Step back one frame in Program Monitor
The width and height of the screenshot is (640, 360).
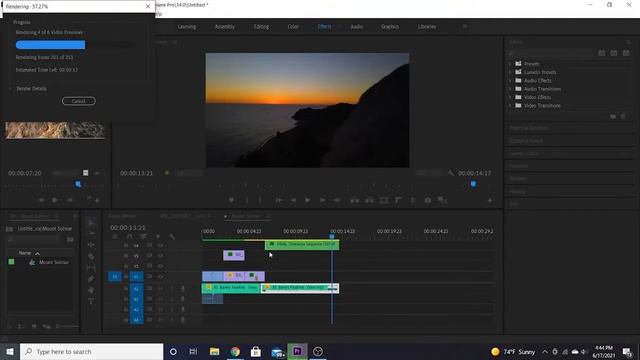[293, 200]
